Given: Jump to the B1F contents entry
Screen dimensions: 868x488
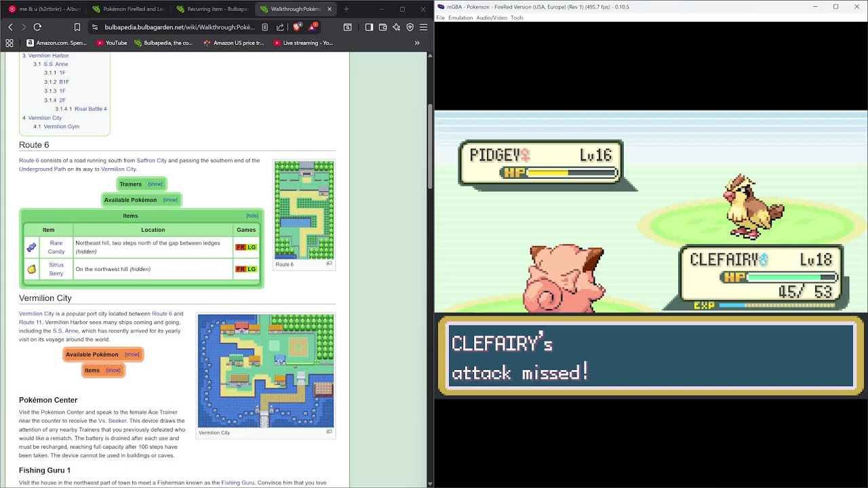Looking at the screenshot, I should pyautogui.click(x=64, y=82).
